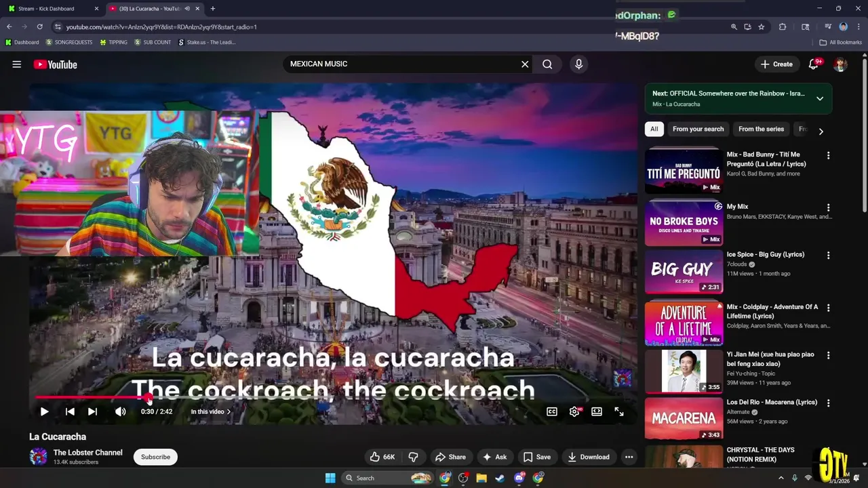Open options menu for My Mix
The height and width of the screenshot is (488, 868).
pos(828,207)
